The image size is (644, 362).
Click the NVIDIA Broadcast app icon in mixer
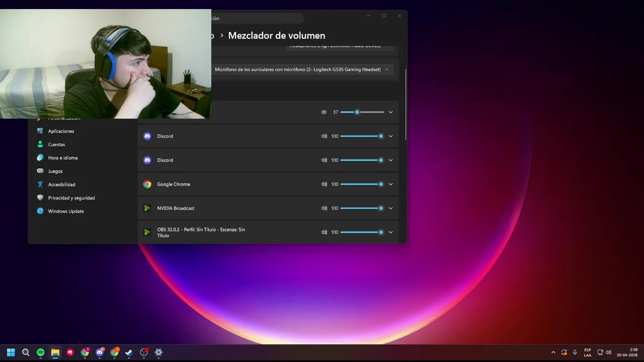pos(147,208)
